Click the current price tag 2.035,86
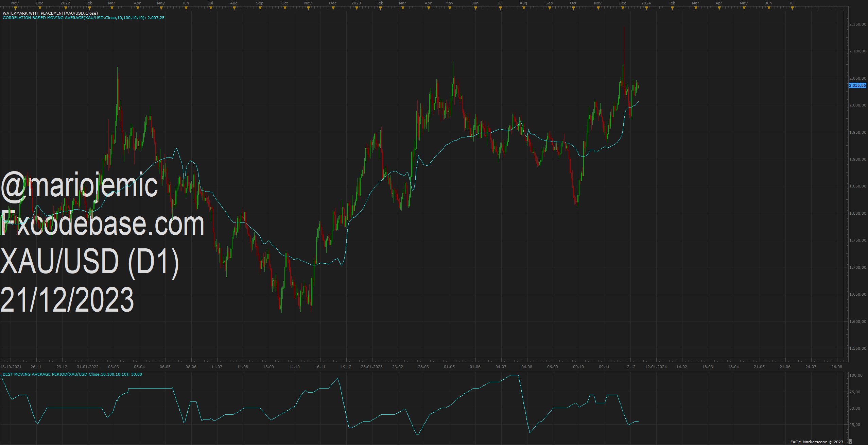Screen dimensions: 868x445 coord(857,85)
